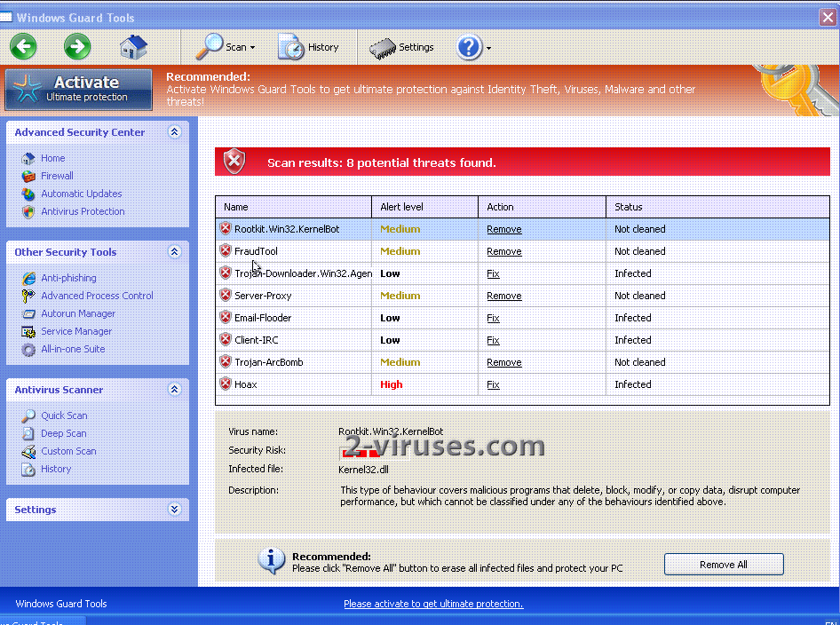The width and height of the screenshot is (840, 625).
Task: Open Settings from the toolbar
Action: pos(401,48)
